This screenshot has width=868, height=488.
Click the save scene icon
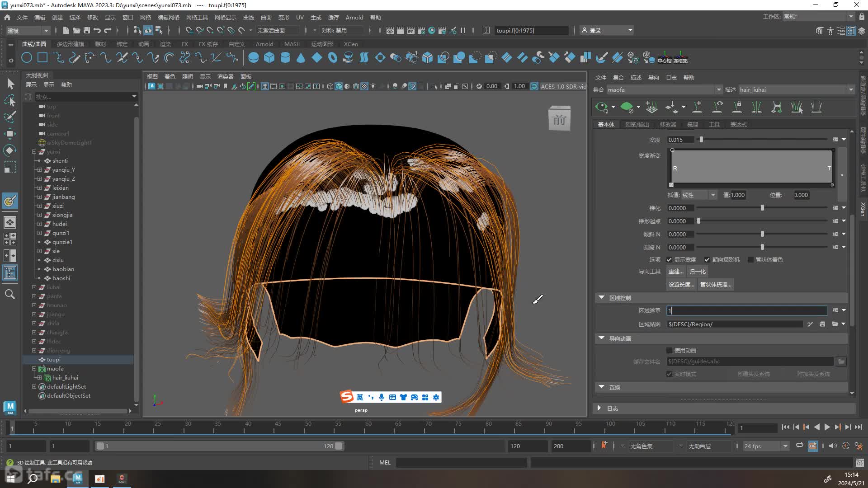[87, 30]
